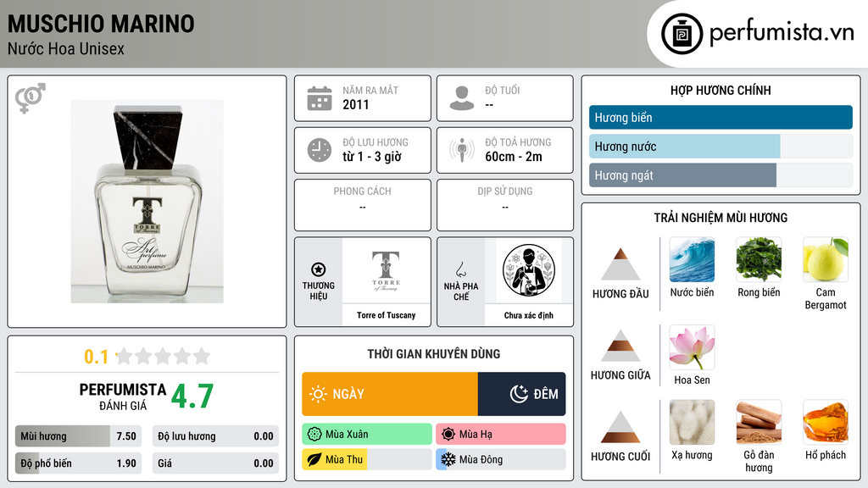The image size is (868, 488).
Task: Click the Hương cuối pyramid icon
Action: (620, 427)
